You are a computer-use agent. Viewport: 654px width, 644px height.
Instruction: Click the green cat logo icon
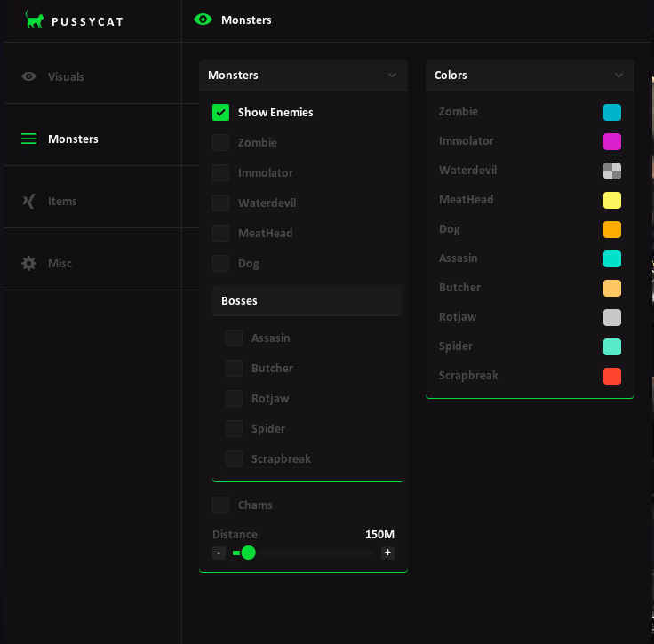pos(34,20)
